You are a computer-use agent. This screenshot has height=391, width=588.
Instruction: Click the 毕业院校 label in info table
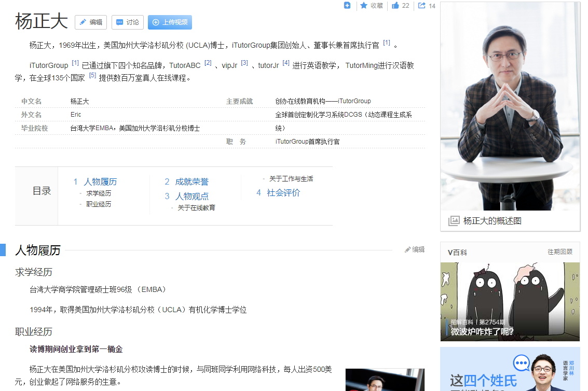click(34, 128)
